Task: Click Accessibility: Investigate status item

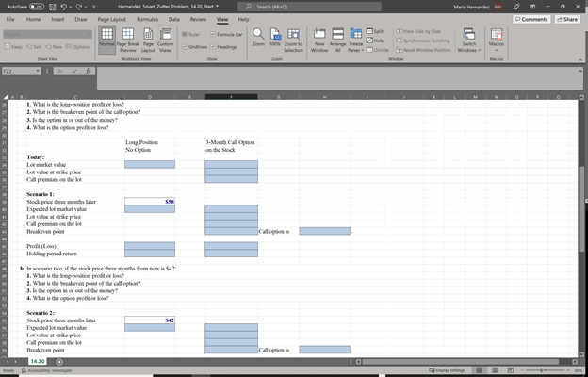Action: [47, 370]
